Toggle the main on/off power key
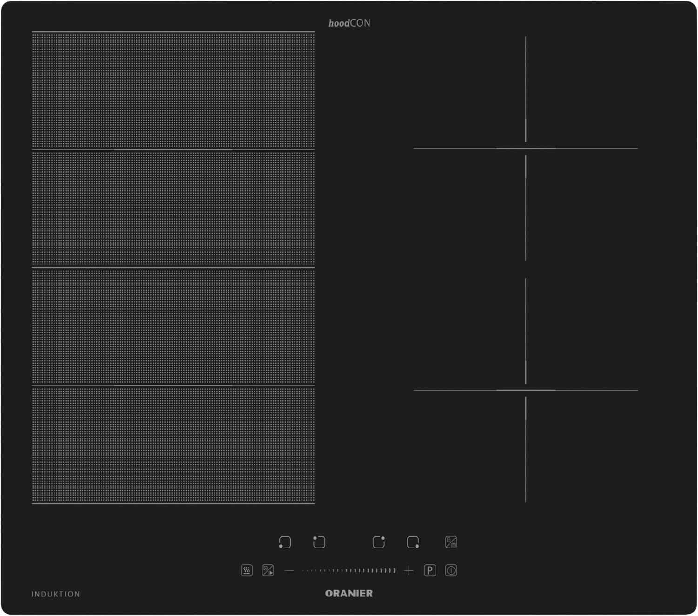Screen dimensions: 698x616 (x=451, y=570)
